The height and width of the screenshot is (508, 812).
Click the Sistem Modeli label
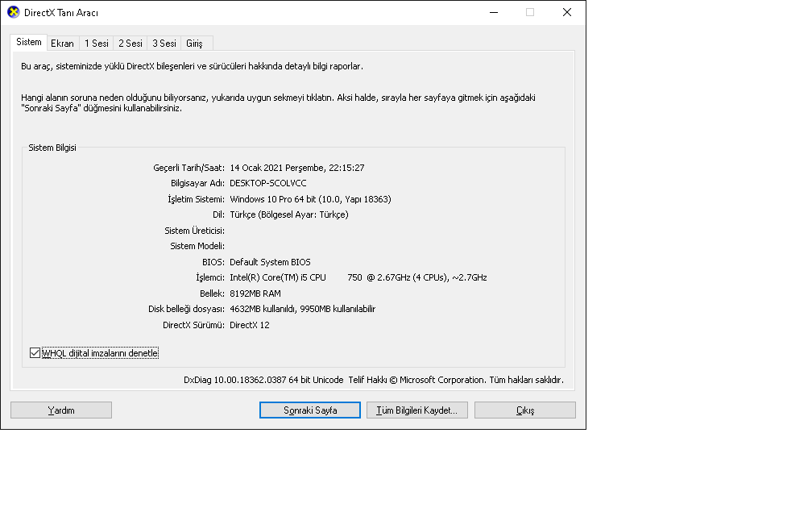[x=197, y=246]
